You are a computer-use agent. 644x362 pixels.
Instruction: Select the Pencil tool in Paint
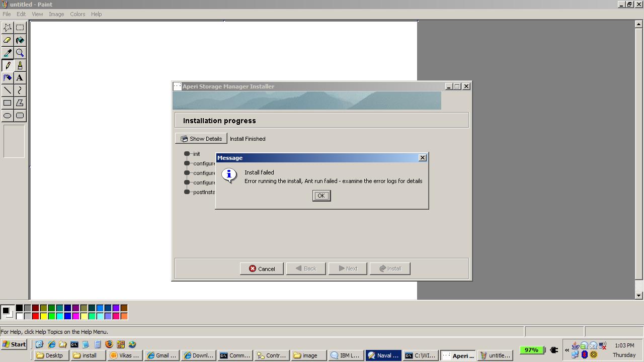click(x=8, y=65)
